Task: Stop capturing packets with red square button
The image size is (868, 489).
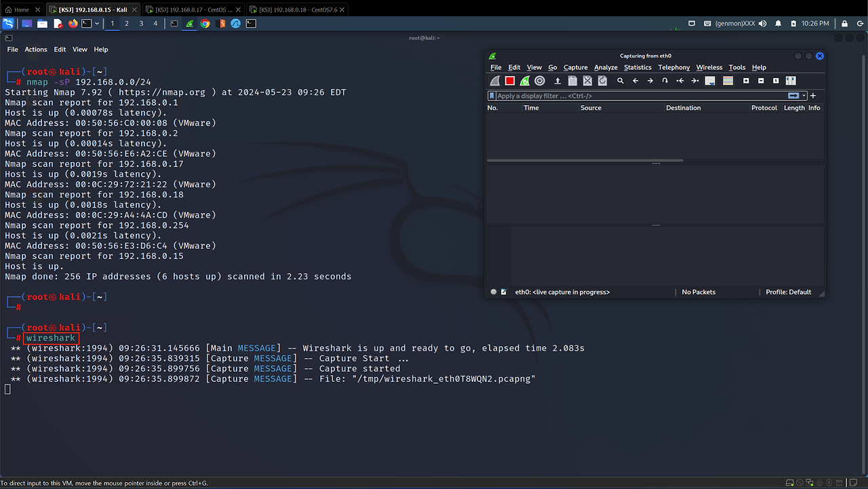Action: [x=510, y=81]
